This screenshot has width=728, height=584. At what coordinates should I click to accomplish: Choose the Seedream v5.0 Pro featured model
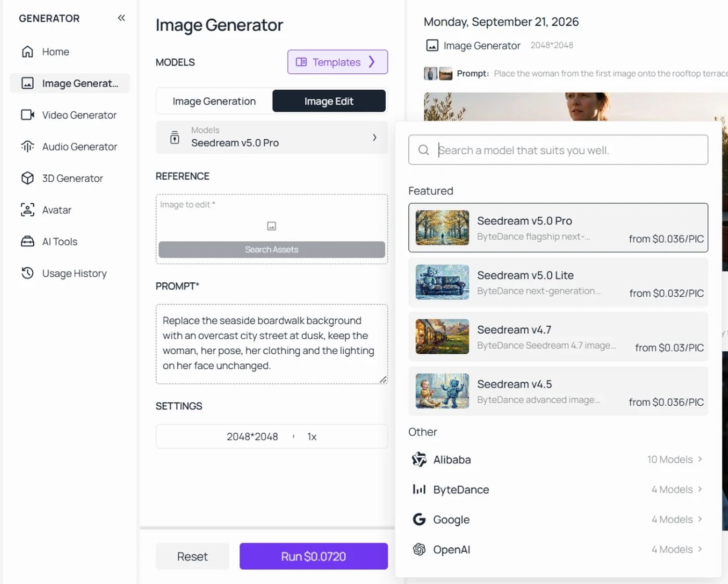(x=558, y=227)
